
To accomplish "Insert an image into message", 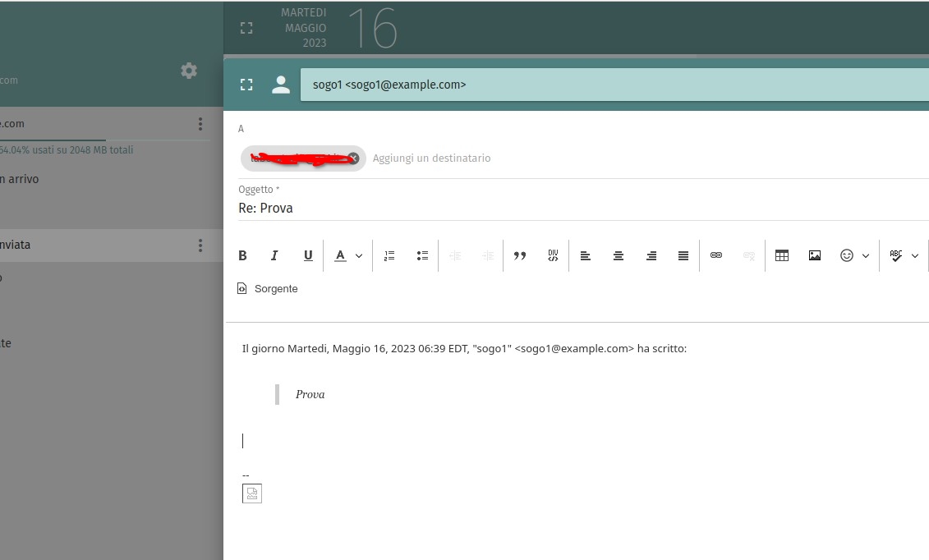I will click(815, 256).
